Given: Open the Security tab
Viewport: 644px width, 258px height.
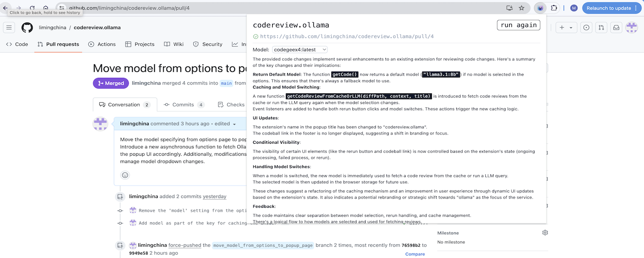Looking at the screenshot, I should 207,44.
